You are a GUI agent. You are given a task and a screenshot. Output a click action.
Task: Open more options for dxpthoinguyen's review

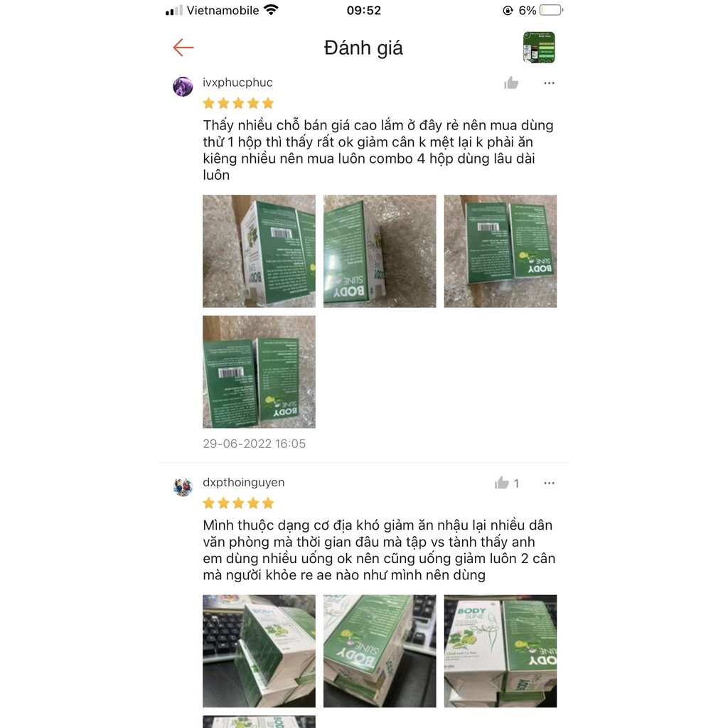[x=550, y=483]
